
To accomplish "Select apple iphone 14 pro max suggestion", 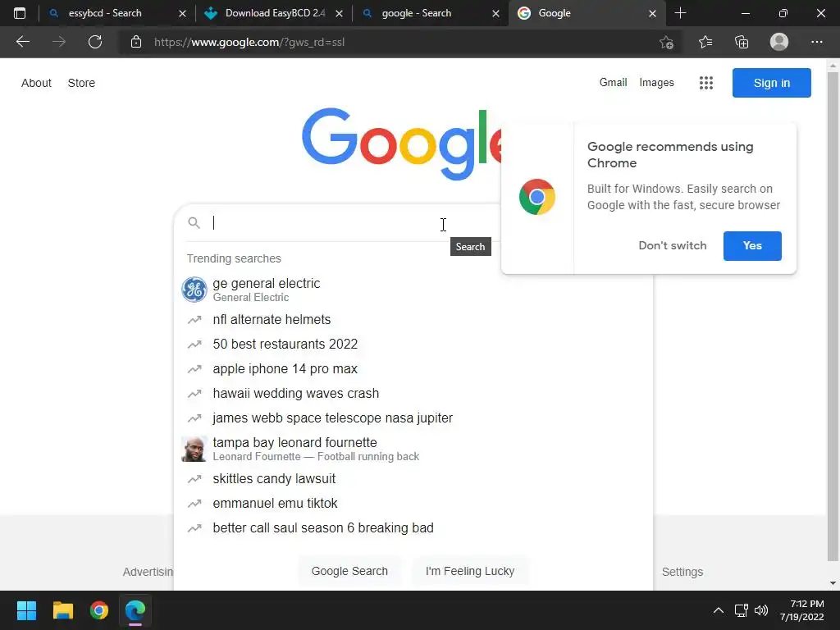I will point(413,368).
